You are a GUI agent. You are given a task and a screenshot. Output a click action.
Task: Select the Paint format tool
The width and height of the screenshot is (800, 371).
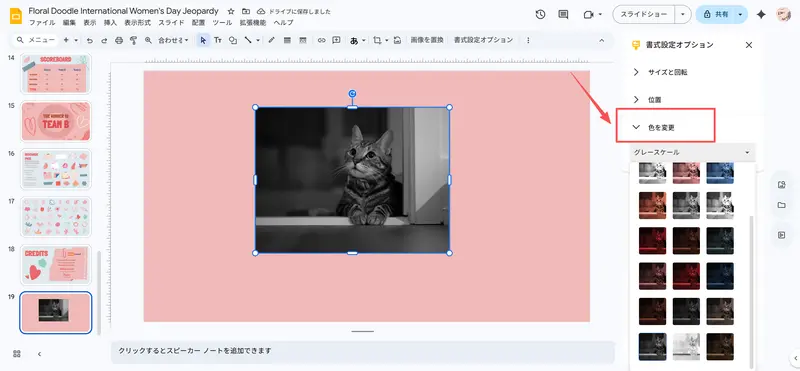tap(133, 40)
